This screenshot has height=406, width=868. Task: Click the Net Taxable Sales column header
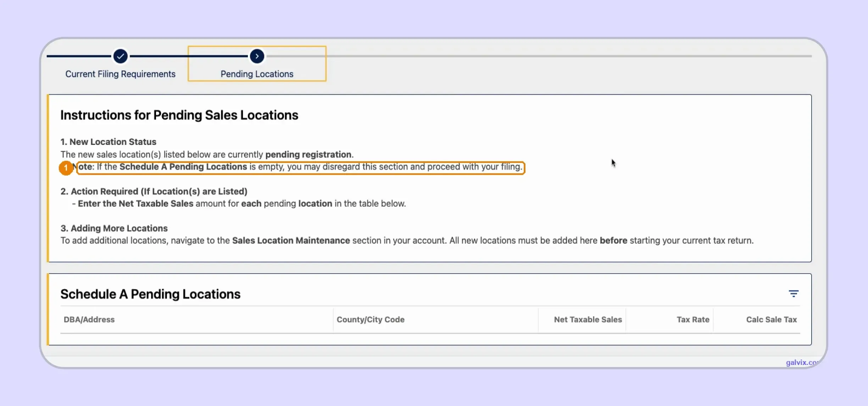tap(588, 320)
